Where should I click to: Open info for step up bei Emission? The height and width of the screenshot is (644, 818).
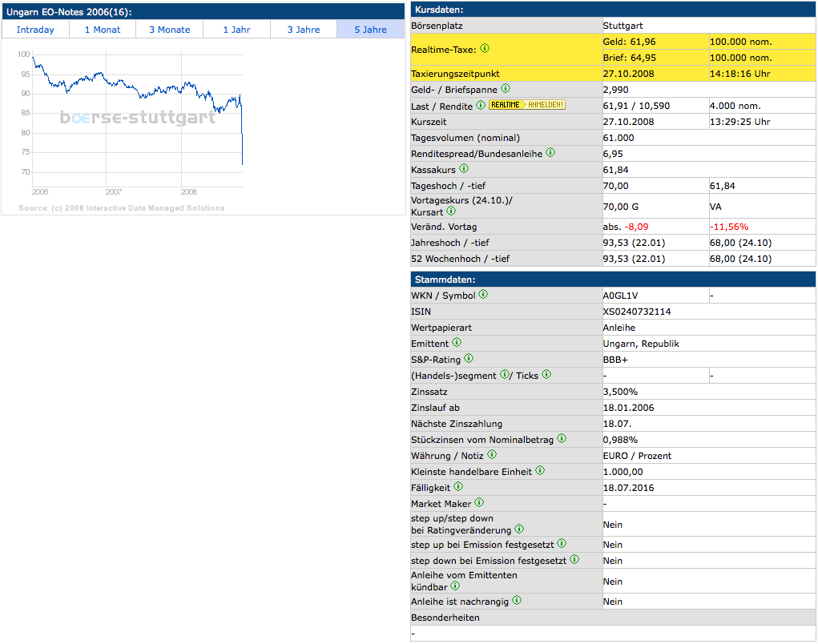[562, 543]
